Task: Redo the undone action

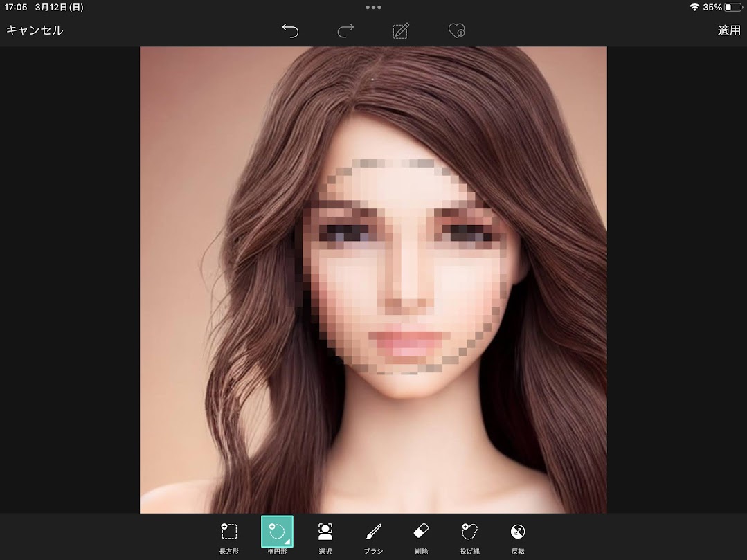Action: coord(345,30)
